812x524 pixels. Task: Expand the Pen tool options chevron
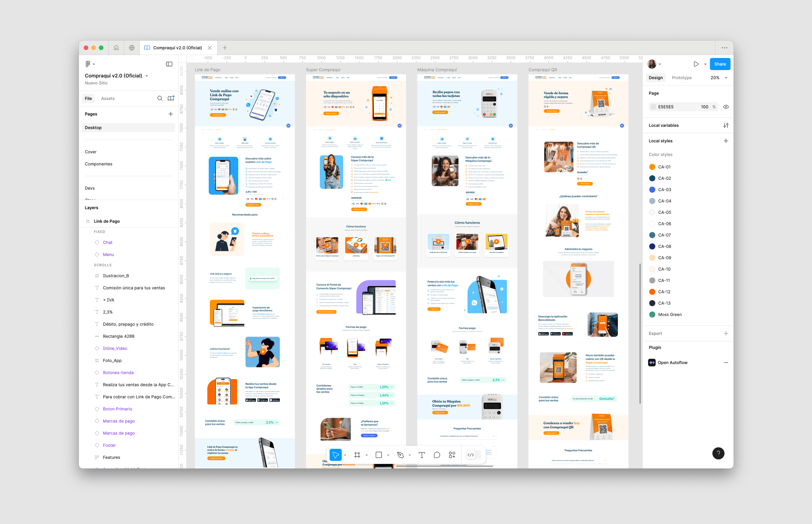(x=410, y=455)
